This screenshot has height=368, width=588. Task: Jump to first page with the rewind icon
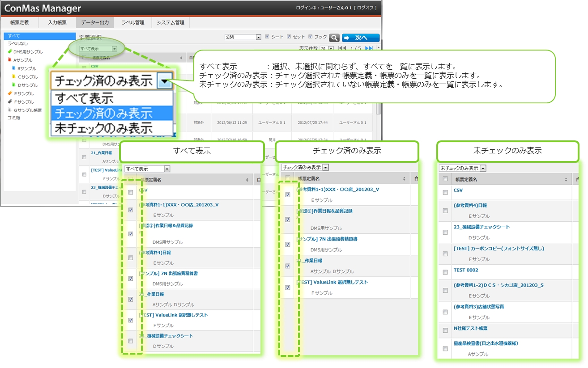(342, 48)
